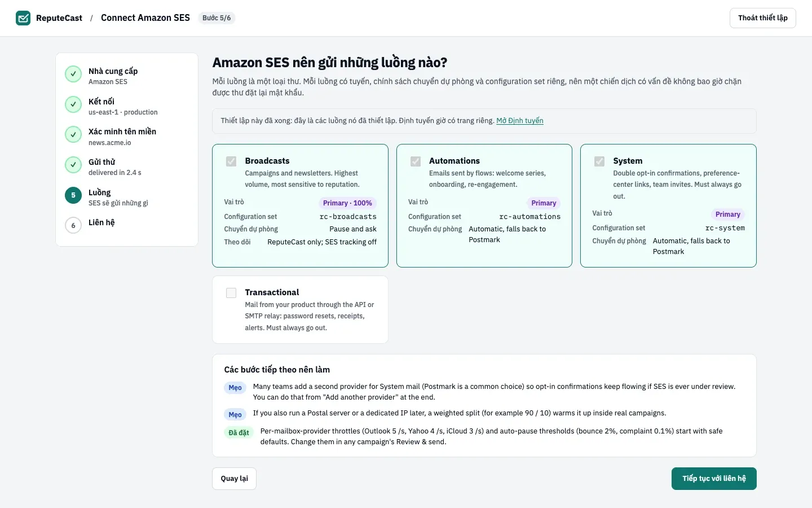Enable the Transactional stream checkbox

pyautogui.click(x=231, y=293)
